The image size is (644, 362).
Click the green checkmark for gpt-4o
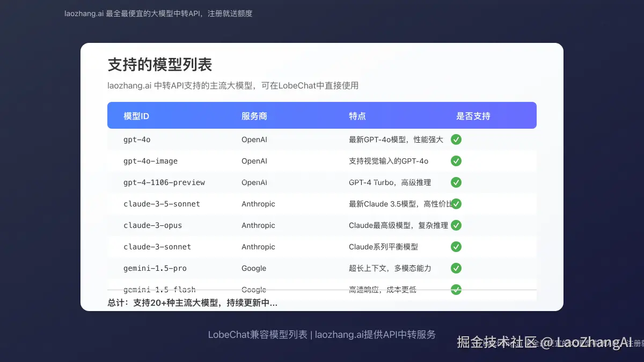tap(456, 139)
